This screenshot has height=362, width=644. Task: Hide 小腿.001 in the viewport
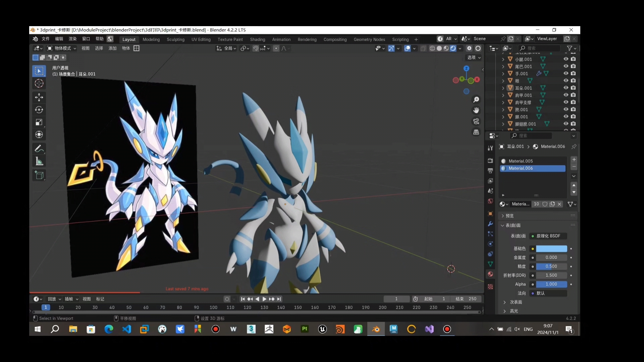[x=566, y=59]
